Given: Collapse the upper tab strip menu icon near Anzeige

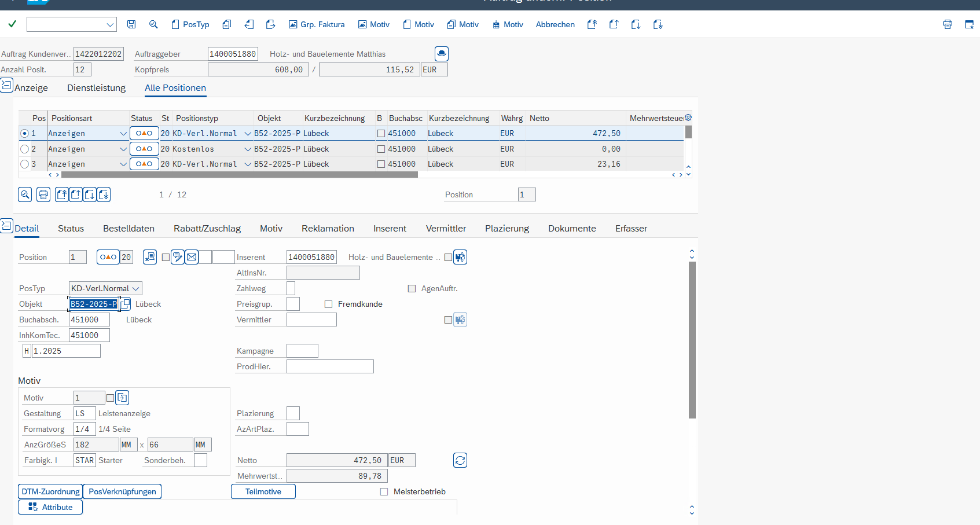Looking at the screenshot, I should [6, 86].
